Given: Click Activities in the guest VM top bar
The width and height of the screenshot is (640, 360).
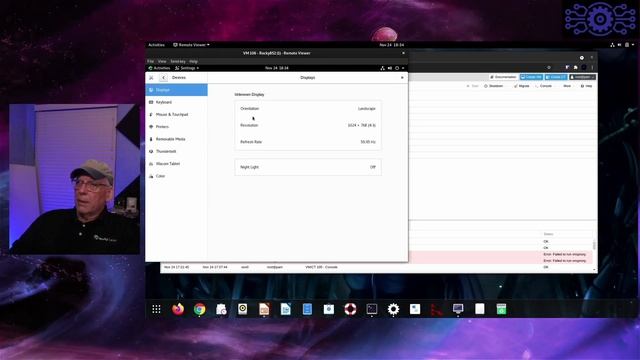Looking at the screenshot, I should coord(160,68).
